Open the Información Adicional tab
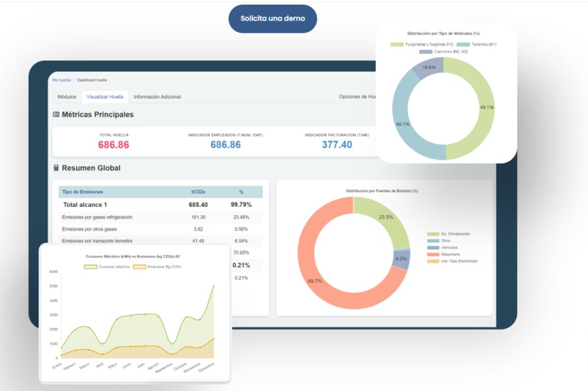588x391 pixels. point(157,96)
